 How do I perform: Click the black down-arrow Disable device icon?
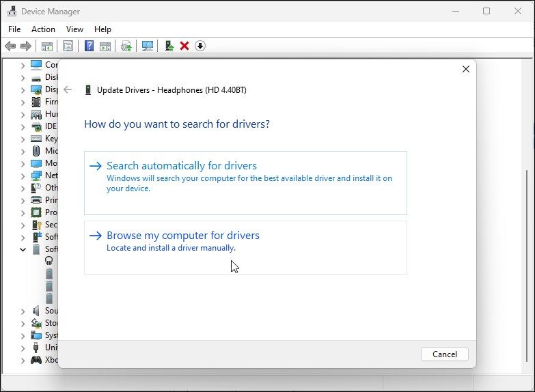[200, 46]
